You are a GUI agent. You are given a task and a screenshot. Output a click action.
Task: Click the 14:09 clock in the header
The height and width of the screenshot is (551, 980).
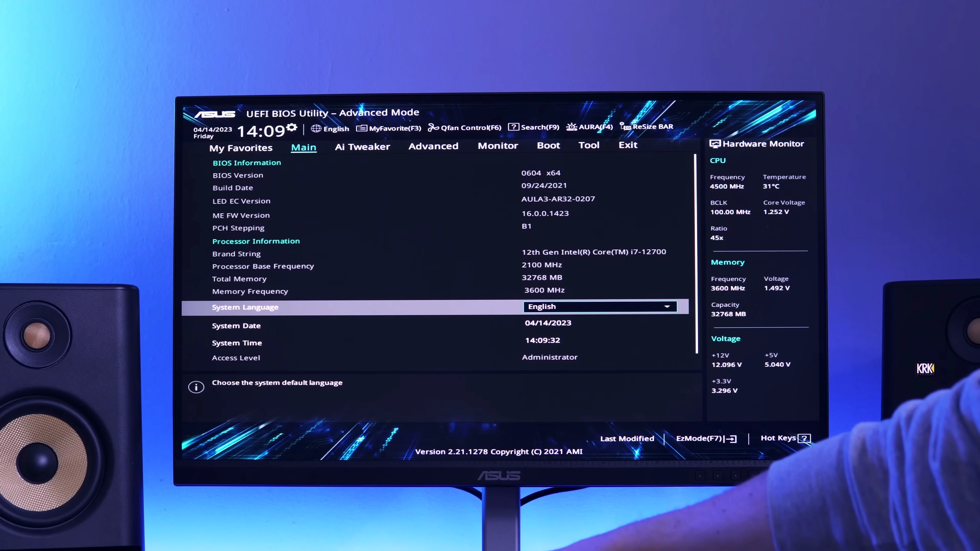tap(261, 131)
